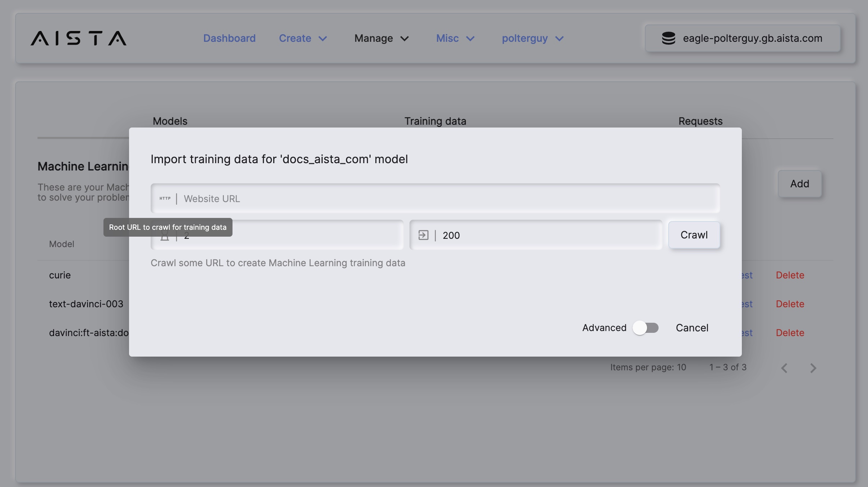Switch to the Requests tab
The height and width of the screenshot is (487, 868).
tap(700, 121)
